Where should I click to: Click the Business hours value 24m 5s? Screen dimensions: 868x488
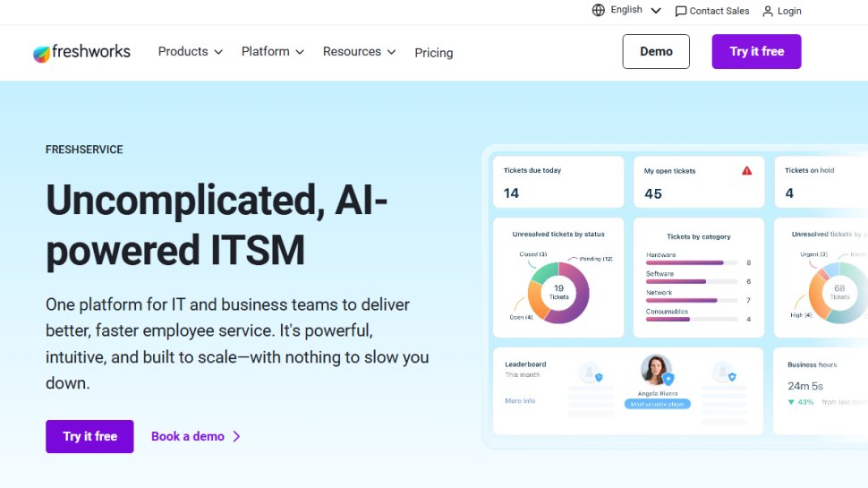[x=805, y=386]
